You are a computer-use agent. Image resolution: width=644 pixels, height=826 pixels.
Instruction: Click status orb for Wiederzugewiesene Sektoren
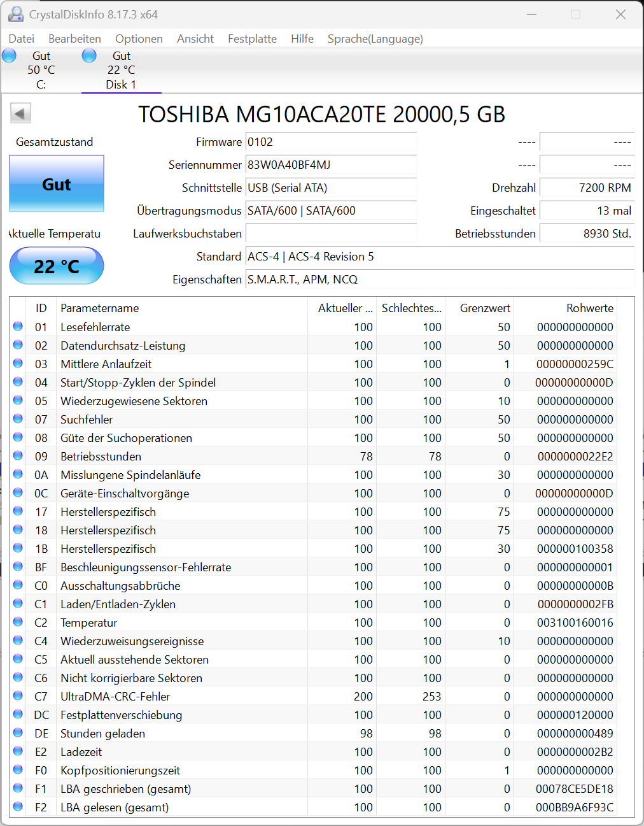(x=18, y=400)
